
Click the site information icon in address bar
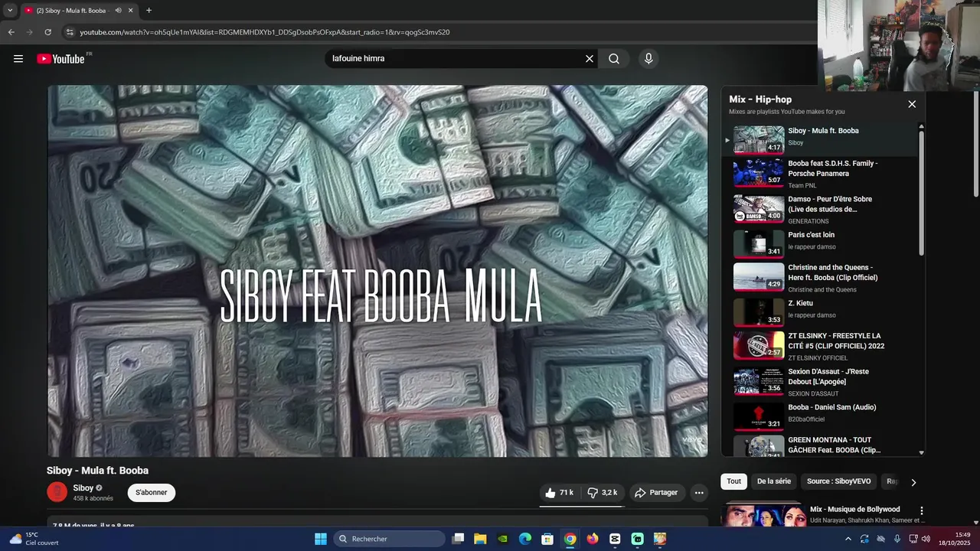[70, 32]
